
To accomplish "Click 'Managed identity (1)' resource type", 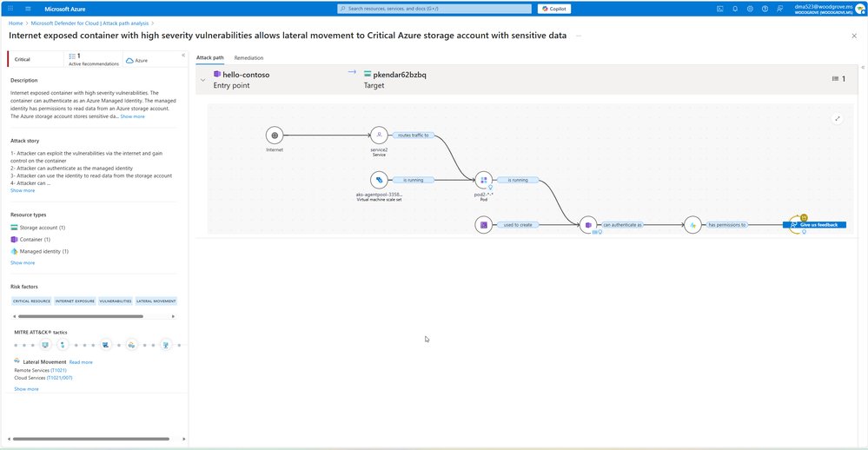I will coord(39,251).
